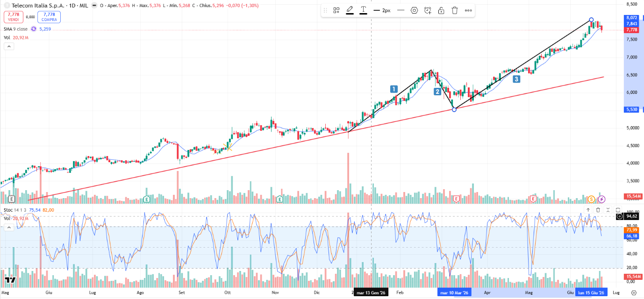The height and width of the screenshot is (299, 644).
Task: Add alert on drawing clock icon
Action: 428,10
